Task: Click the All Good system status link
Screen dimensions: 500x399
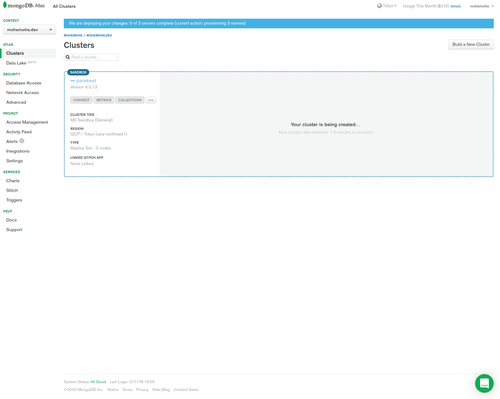Action: click(x=98, y=382)
